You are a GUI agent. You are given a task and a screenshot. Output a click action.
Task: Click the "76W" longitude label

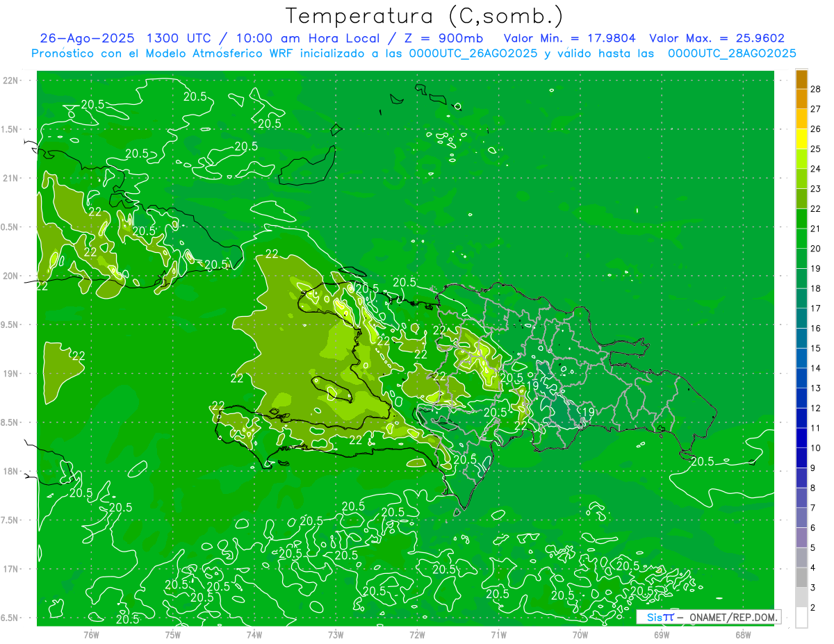coord(91,634)
